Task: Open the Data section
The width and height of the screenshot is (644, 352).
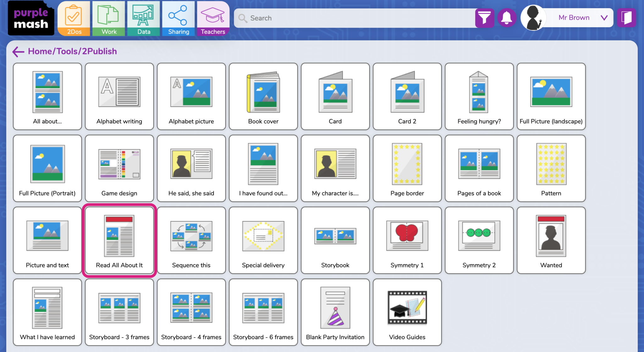Action: point(144,18)
